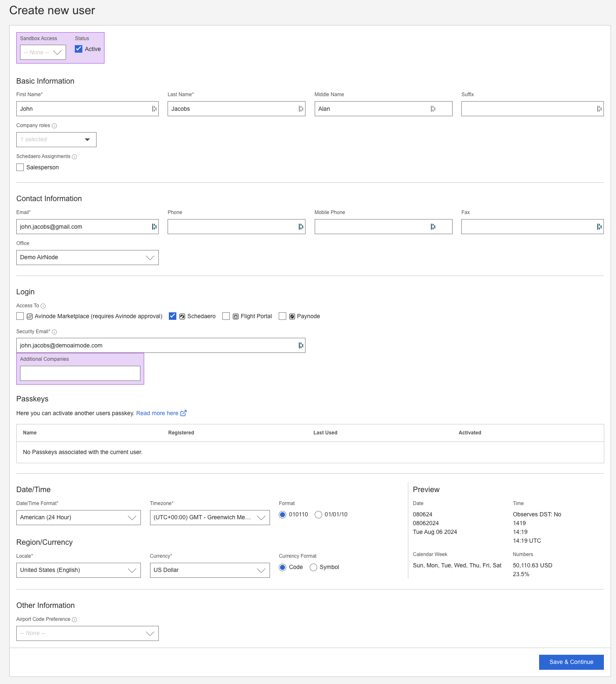Image resolution: width=616 pixels, height=684 pixels.
Task: Click the info icon next to Company roles
Action: (x=54, y=126)
